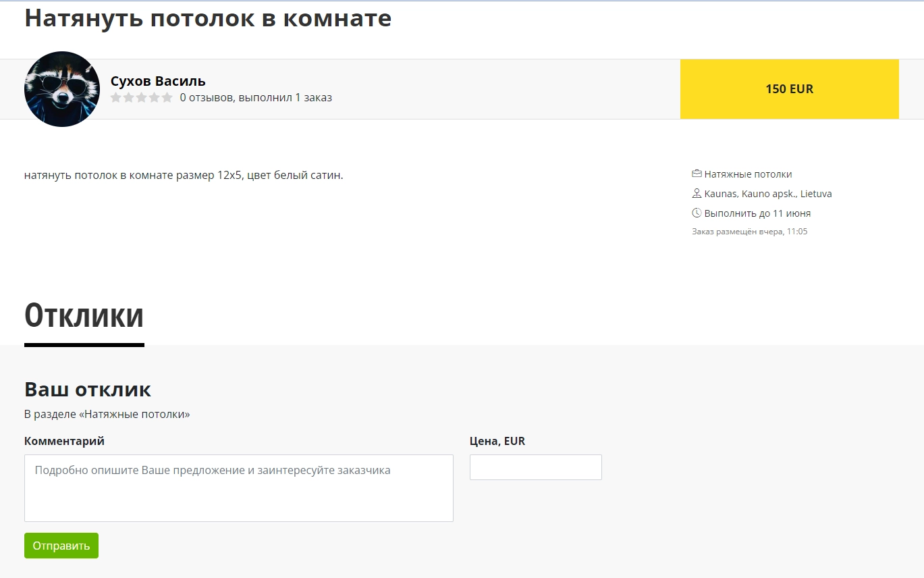
Task: Open the "0 отзывов" reviews text
Action: [207, 98]
